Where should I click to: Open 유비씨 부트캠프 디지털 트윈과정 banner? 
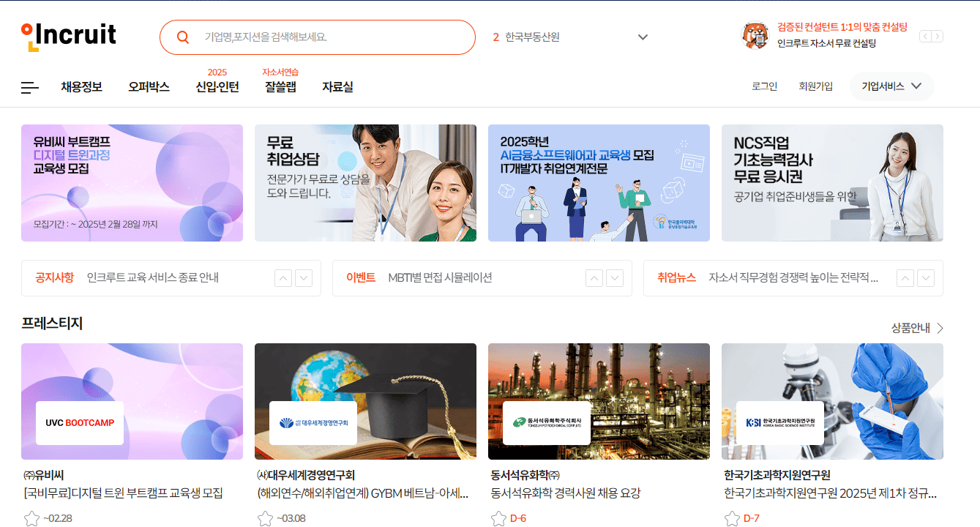coord(132,183)
